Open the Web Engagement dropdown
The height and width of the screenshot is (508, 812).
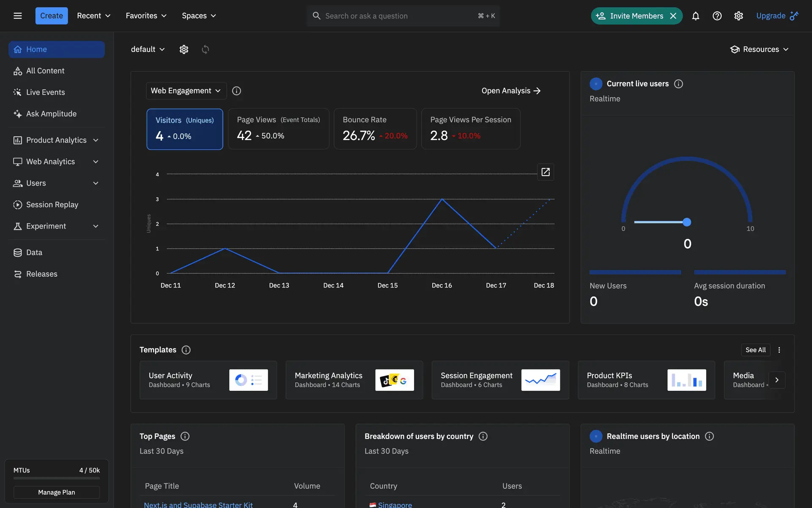[x=186, y=91]
